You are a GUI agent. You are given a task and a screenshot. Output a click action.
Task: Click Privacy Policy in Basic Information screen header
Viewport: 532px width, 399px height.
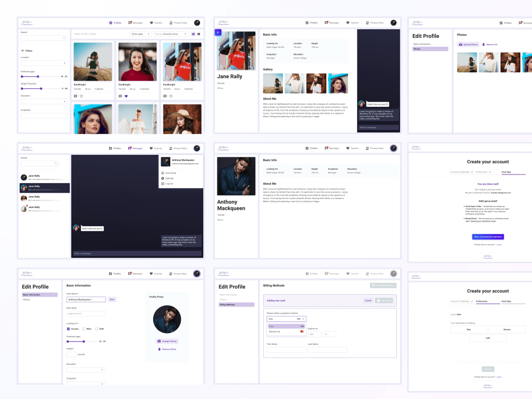(x=178, y=273)
